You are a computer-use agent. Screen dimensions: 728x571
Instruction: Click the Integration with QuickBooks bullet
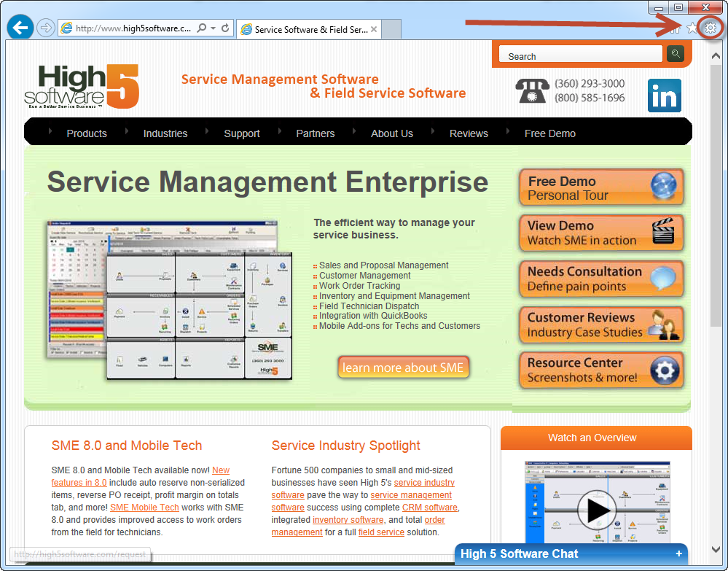point(373,316)
